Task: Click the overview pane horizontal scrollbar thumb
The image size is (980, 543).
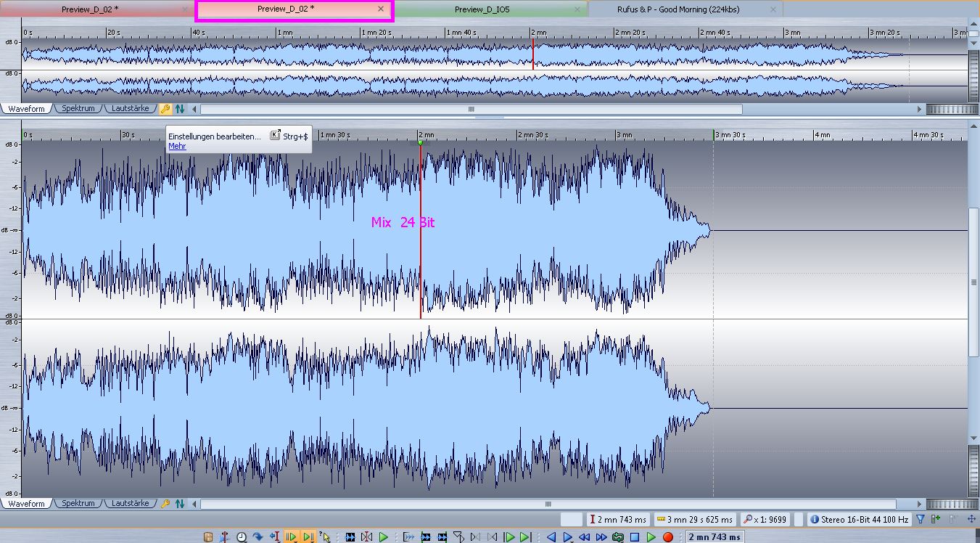Action: point(472,109)
